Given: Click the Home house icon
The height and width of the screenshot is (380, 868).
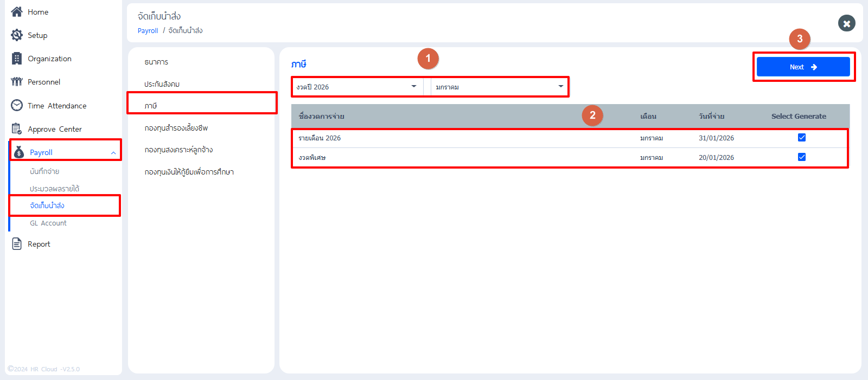Looking at the screenshot, I should 17,11.
